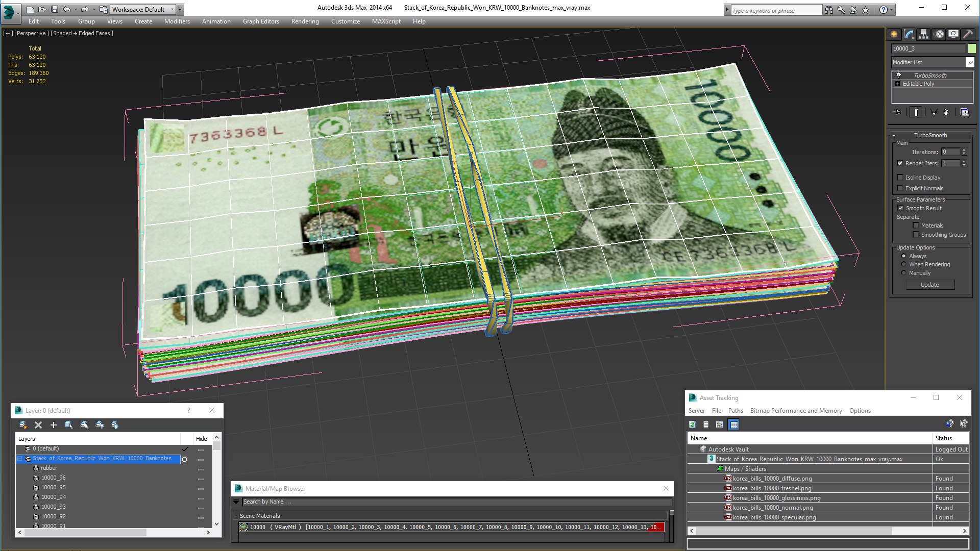This screenshot has height=551, width=980.
Task: Open the Hierarchy command panel tab
Action: point(924,34)
